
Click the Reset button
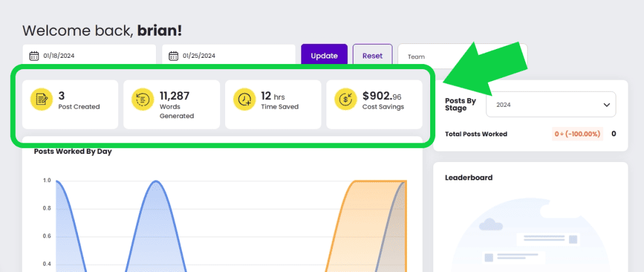coord(372,56)
